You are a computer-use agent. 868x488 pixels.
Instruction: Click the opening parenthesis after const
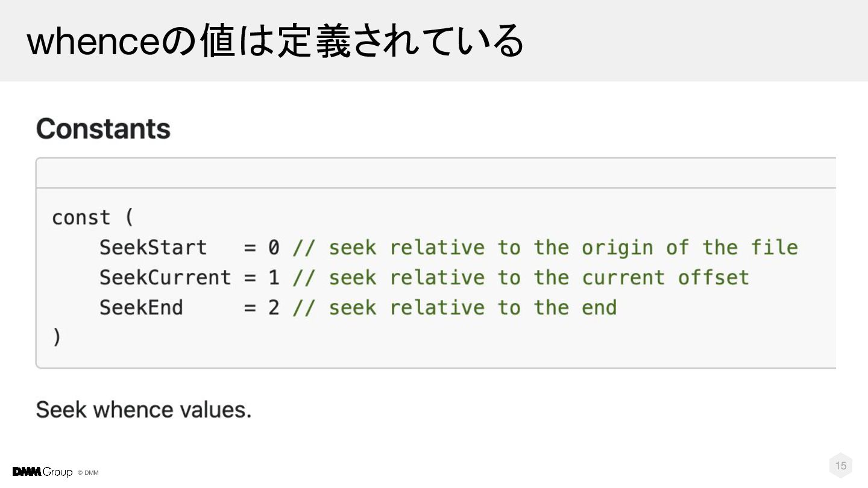coord(129,217)
